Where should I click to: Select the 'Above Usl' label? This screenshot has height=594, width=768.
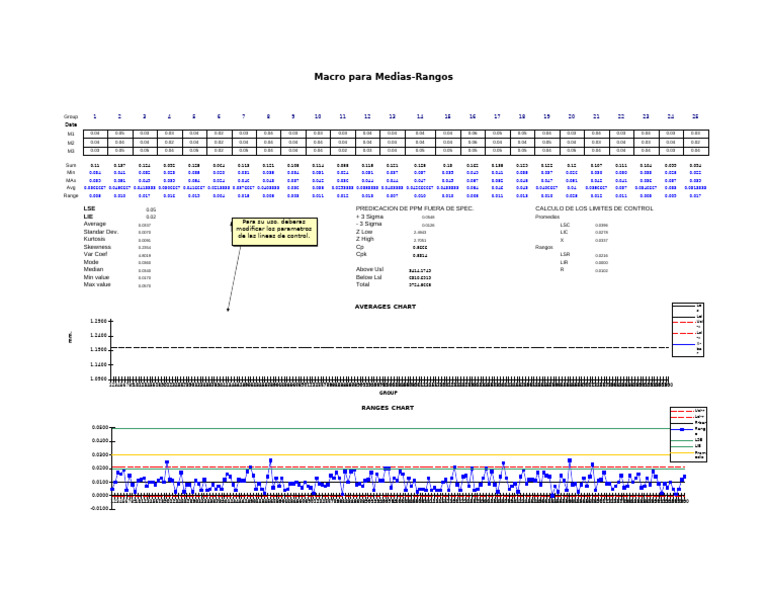coord(370,269)
